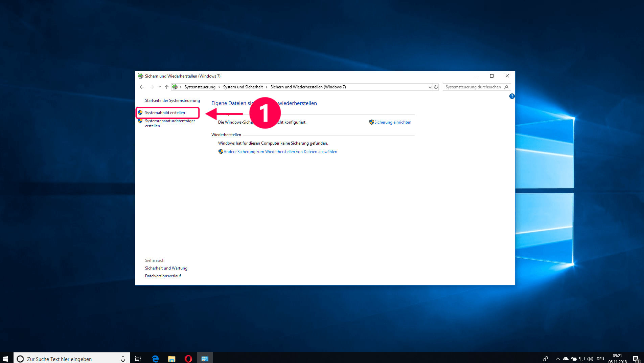Launch Microsoft Edge from taskbar

click(x=155, y=359)
